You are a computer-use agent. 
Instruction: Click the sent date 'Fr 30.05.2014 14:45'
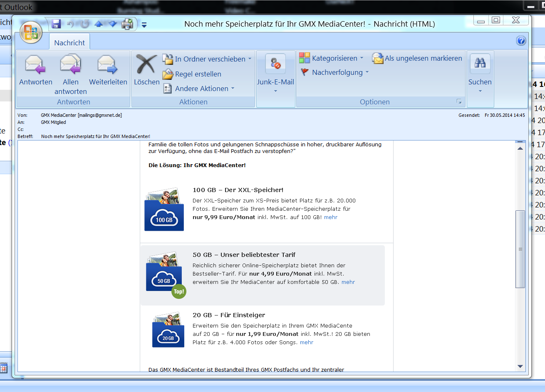click(505, 115)
